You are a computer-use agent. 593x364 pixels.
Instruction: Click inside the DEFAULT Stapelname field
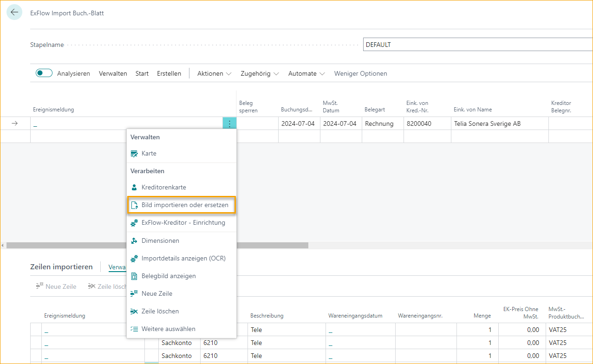click(418, 44)
